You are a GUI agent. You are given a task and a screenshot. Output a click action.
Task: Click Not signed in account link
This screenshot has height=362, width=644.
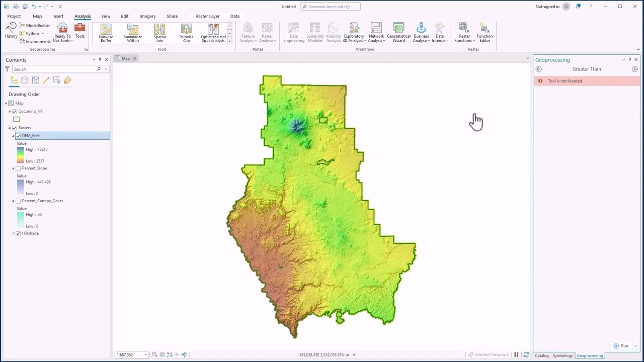[x=547, y=7]
